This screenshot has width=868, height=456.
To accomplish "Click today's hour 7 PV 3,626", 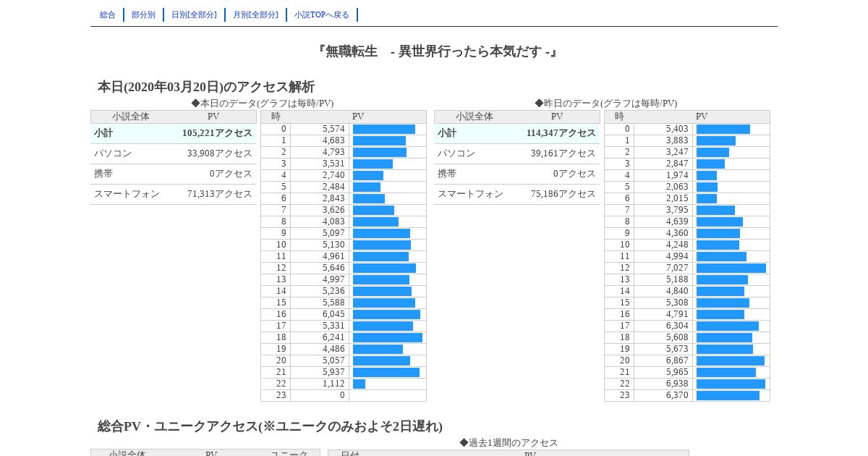I will (x=333, y=210).
